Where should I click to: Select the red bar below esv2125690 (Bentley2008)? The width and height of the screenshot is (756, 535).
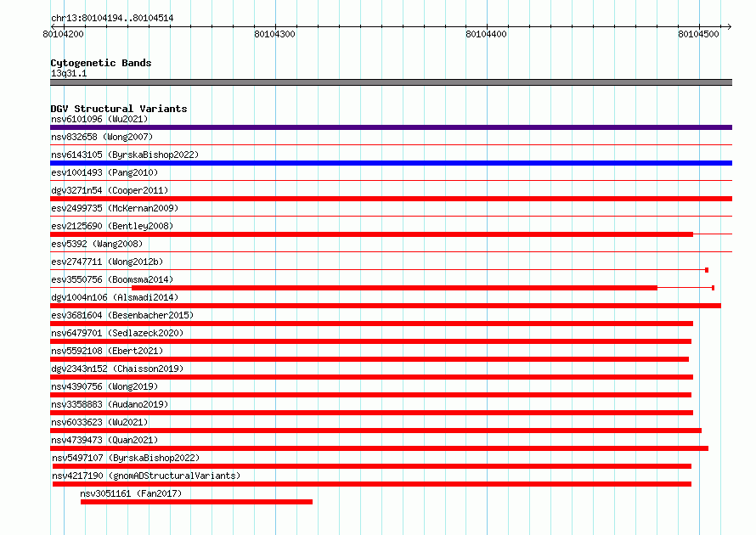coord(372,234)
